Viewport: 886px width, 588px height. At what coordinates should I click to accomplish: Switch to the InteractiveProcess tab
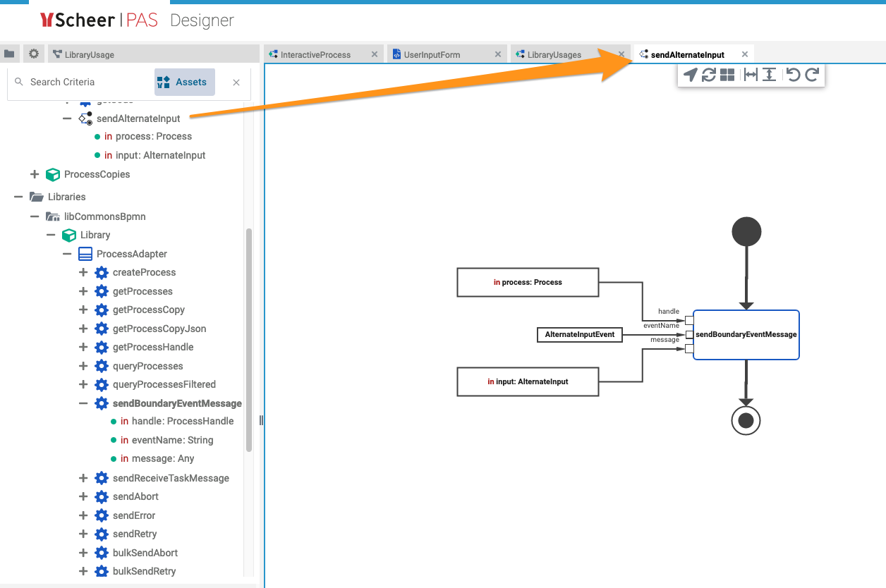point(315,54)
